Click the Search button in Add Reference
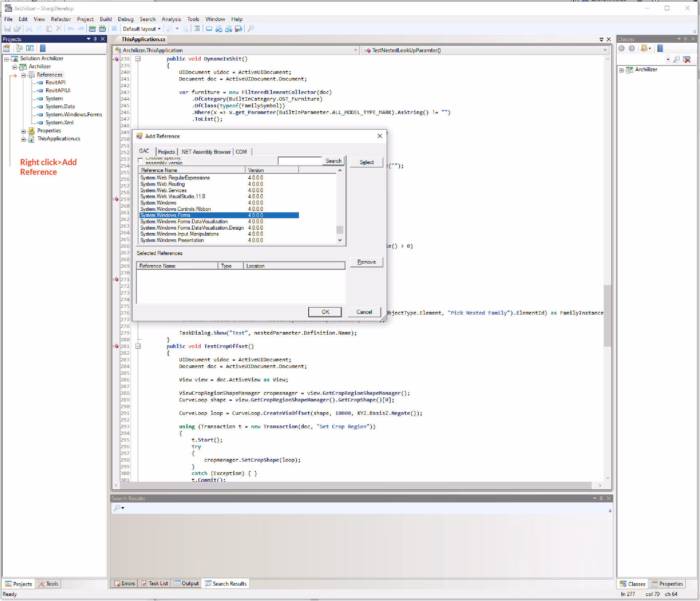The height and width of the screenshot is (601, 700). coord(333,161)
